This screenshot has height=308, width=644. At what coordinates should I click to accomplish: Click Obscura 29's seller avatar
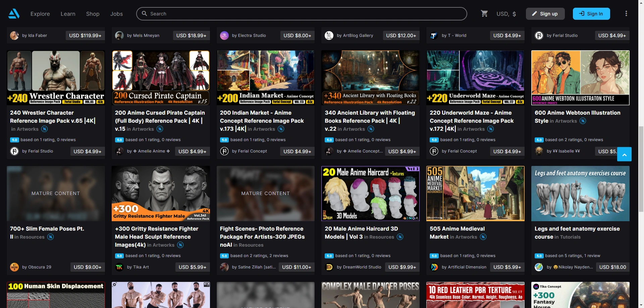(x=14, y=267)
